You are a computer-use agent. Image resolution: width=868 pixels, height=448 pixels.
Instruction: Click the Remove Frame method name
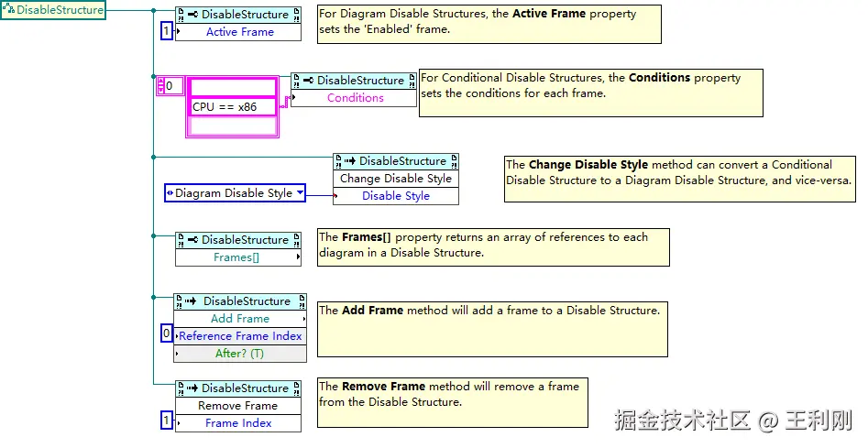pyautogui.click(x=238, y=406)
